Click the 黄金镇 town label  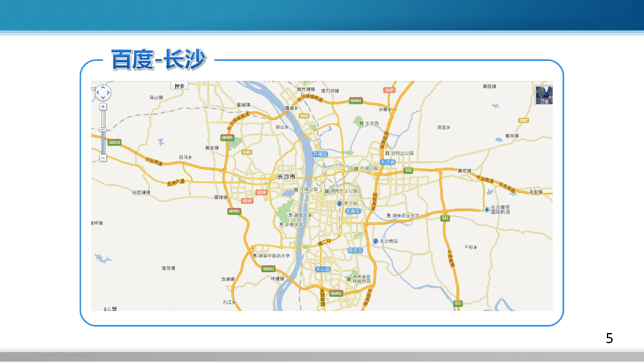[x=212, y=148]
